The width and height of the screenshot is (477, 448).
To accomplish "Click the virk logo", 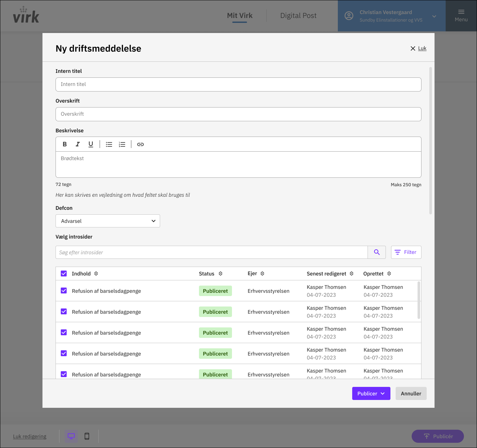I will click(26, 15).
